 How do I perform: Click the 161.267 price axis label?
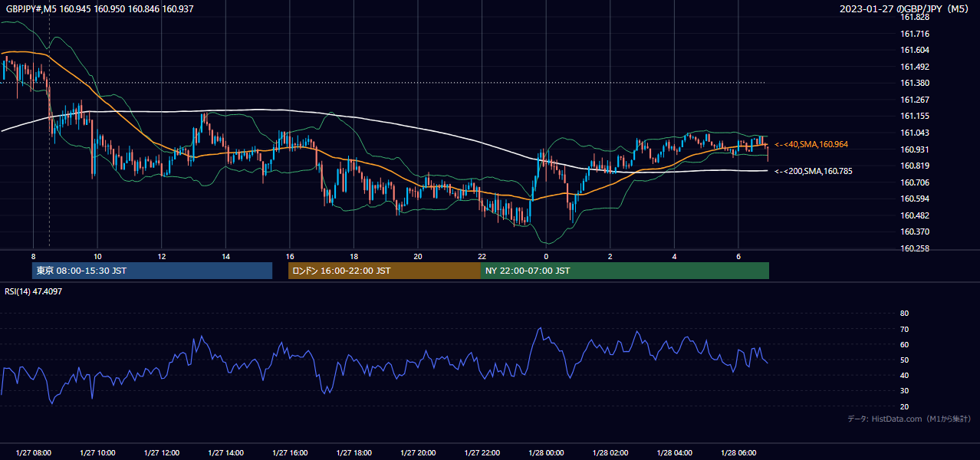(x=914, y=100)
